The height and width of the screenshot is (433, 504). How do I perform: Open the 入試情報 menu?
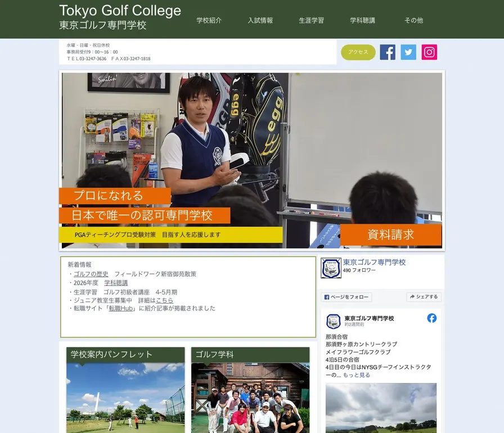pos(260,20)
